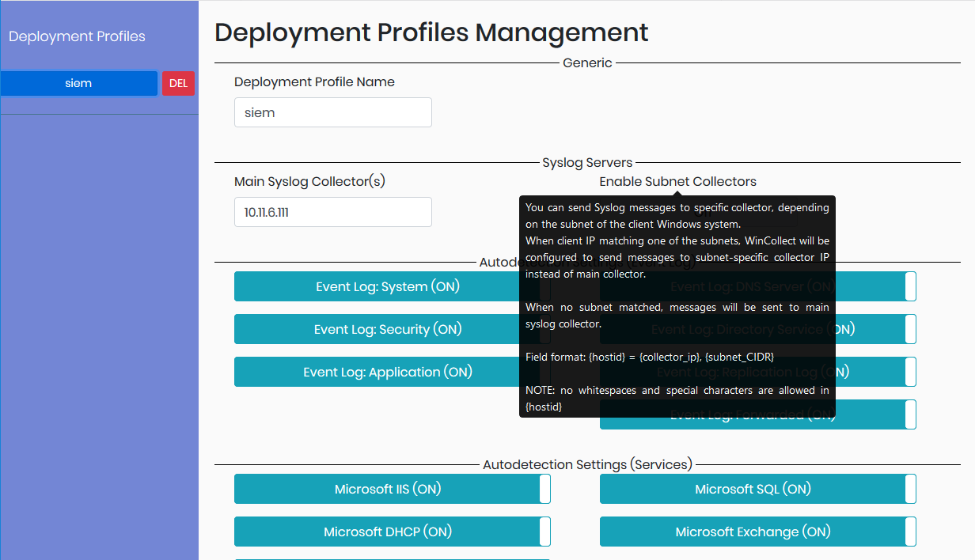
Task: Click the Deployment Profiles Management title
Action: tap(431, 32)
